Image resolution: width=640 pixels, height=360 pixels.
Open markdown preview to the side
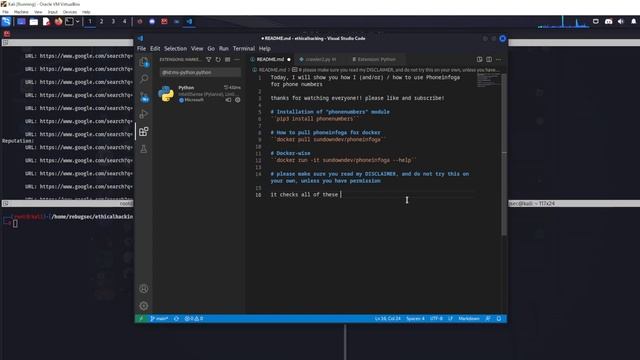[480, 60]
